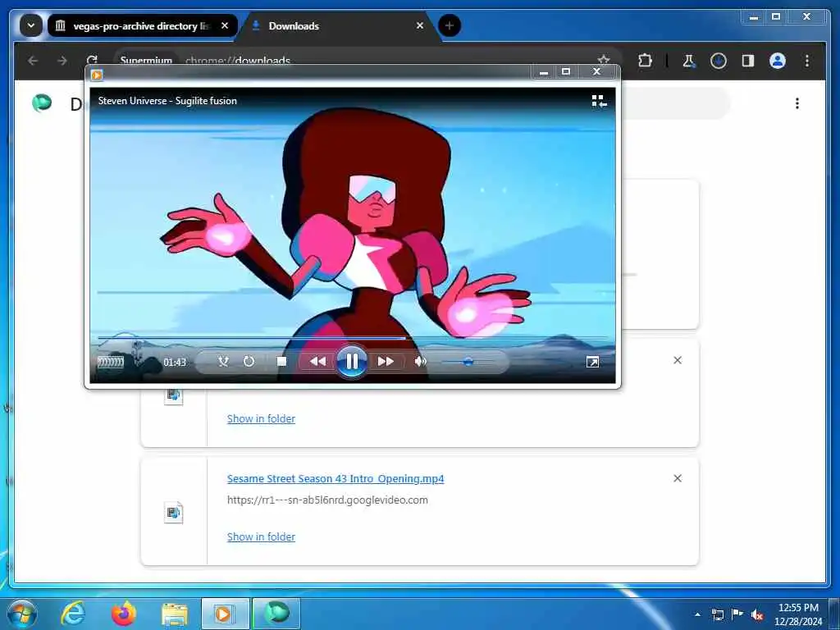Viewport: 840px width, 630px height.
Task: Click the upper Show in folder link
Action: (x=261, y=418)
